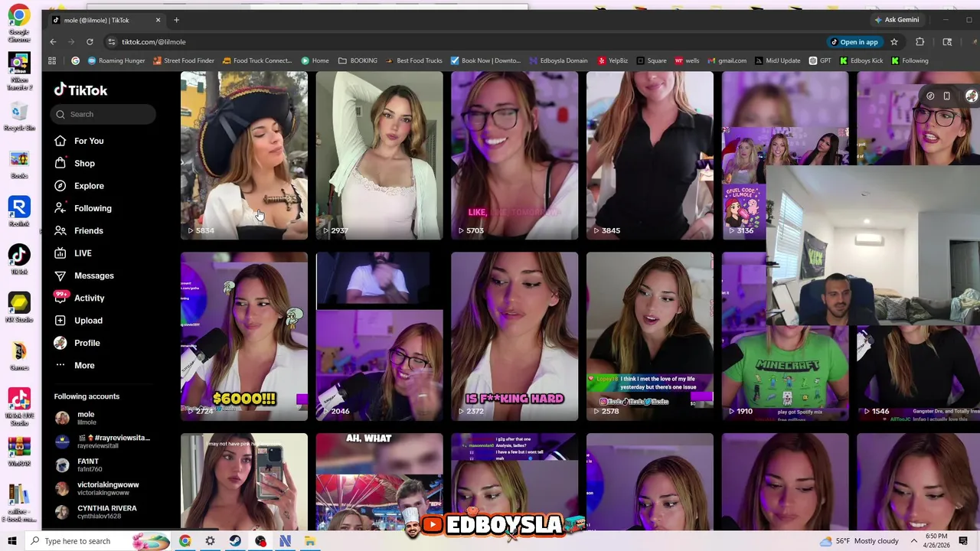Bookmark this page with the star icon

click(x=893, y=42)
